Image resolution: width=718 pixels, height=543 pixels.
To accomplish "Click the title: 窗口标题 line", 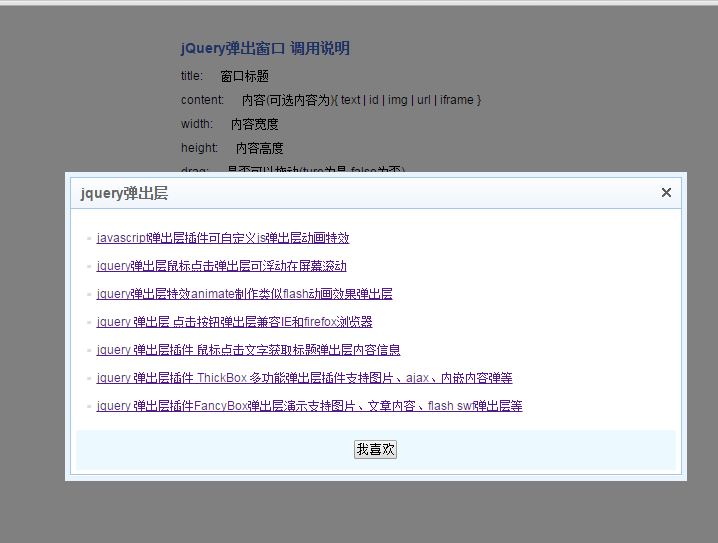I will click(x=225, y=76).
